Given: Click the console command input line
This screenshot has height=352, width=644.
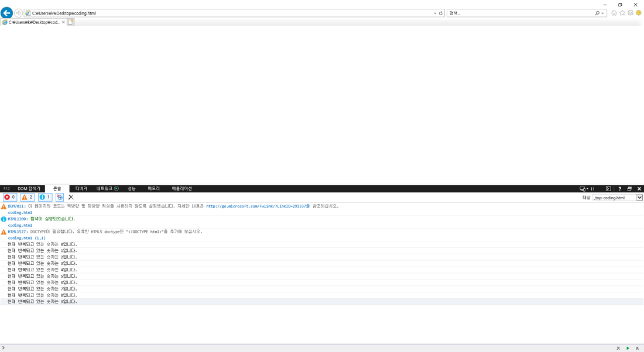Looking at the screenshot, I should tap(308, 348).
